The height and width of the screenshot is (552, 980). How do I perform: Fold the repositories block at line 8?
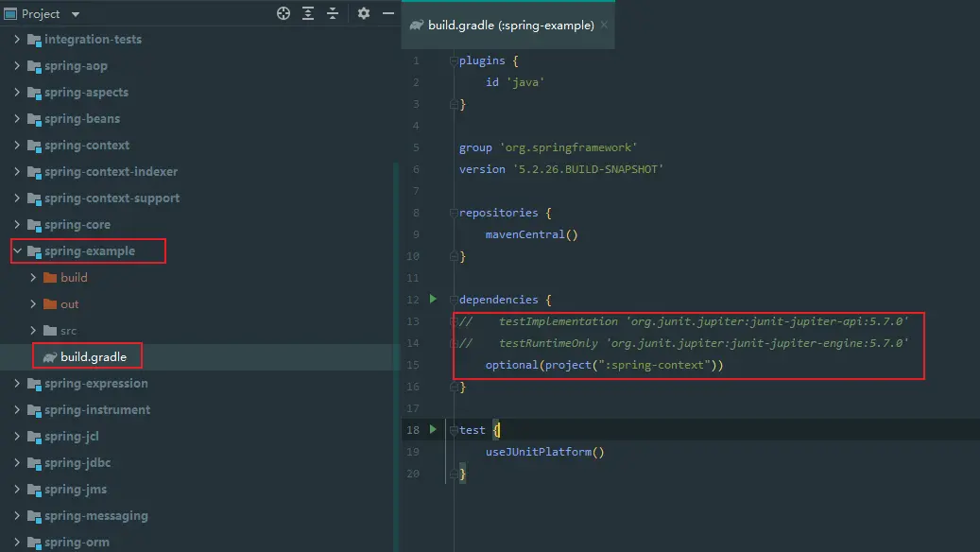pyautogui.click(x=454, y=213)
